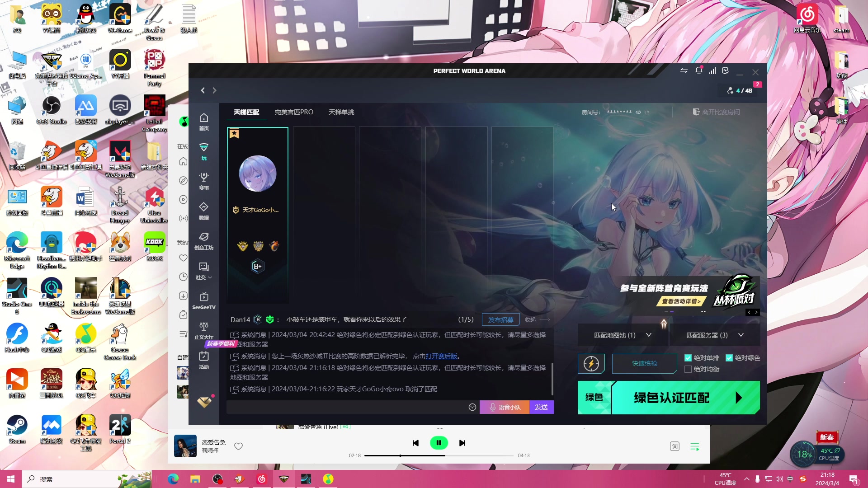Image resolution: width=868 pixels, height=488 pixels.
Task: Toggle 语音小队 voice squad button
Action: coord(505,407)
